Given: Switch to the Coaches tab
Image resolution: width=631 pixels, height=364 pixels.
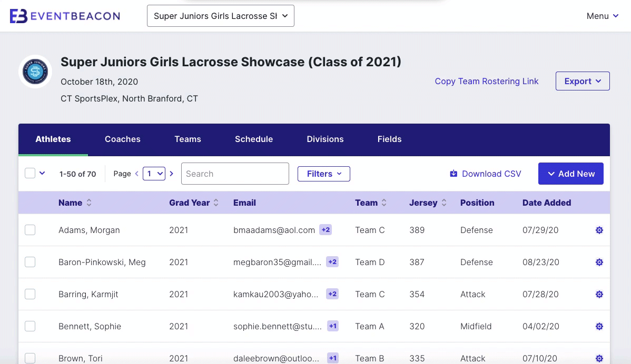Looking at the screenshot, I should (x=123, y=139).
